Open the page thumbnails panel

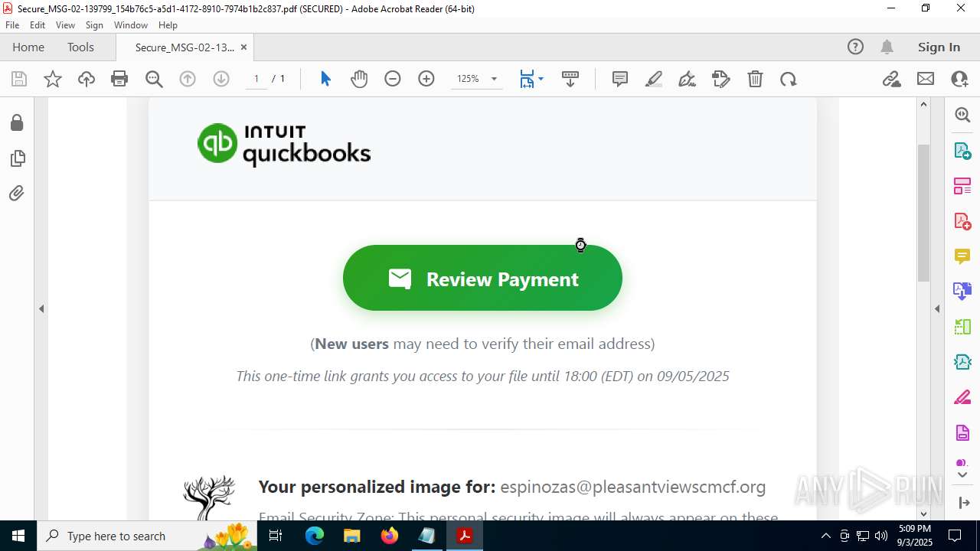click(17, 158)
